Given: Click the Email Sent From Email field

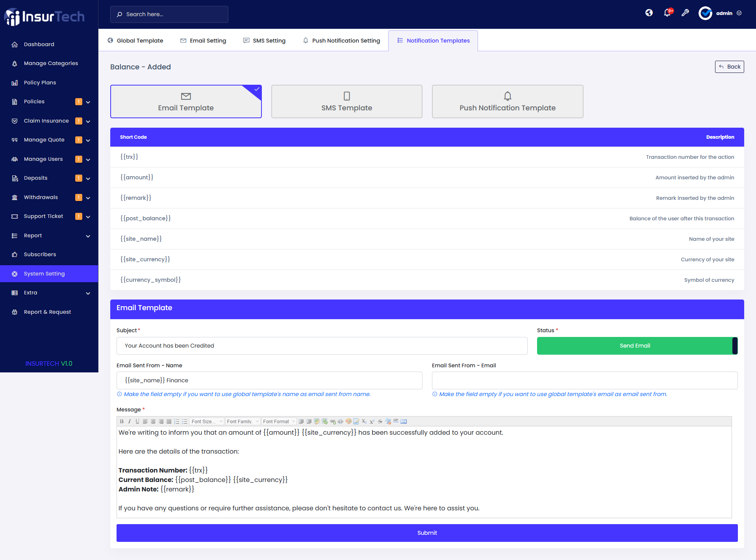Looking at the screenshot, I should click(584, 380).
